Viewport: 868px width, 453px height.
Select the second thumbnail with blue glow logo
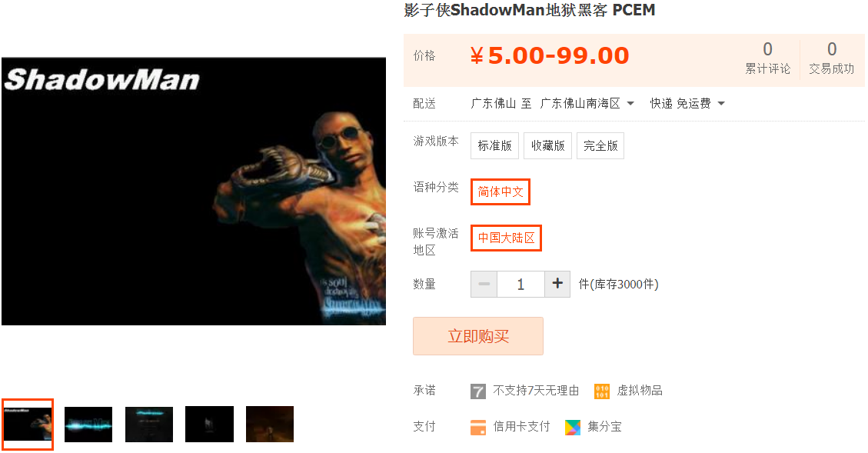click(88, 425)
